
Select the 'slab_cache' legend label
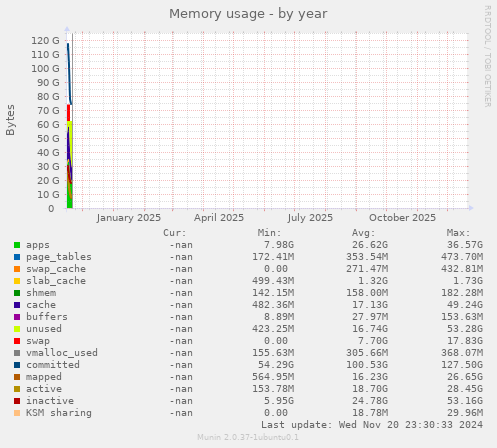56,281
